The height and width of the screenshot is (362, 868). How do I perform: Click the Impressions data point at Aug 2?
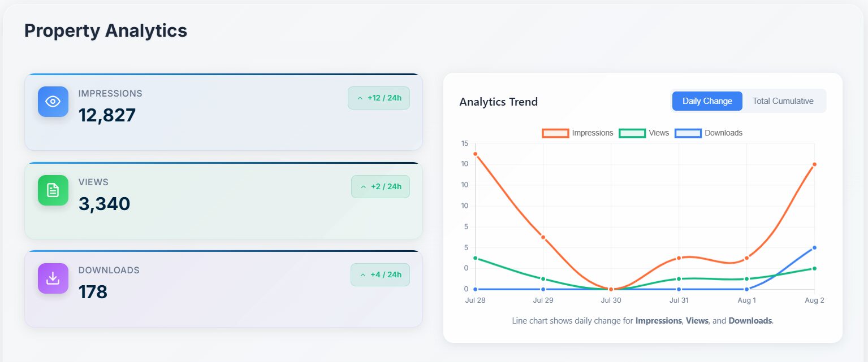(814, 164)
